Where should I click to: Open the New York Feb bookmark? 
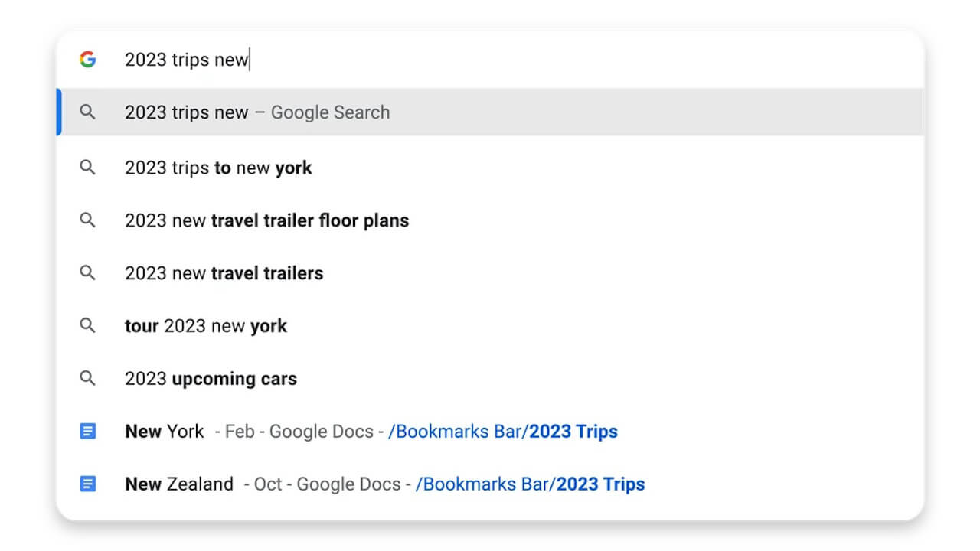[x=165, y=432]
